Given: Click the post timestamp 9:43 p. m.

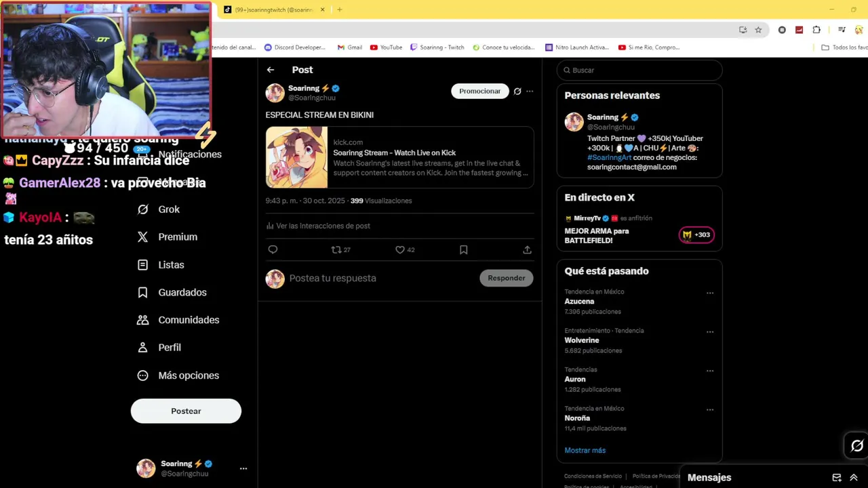Looking at the screenshot, I should point(305,201).
